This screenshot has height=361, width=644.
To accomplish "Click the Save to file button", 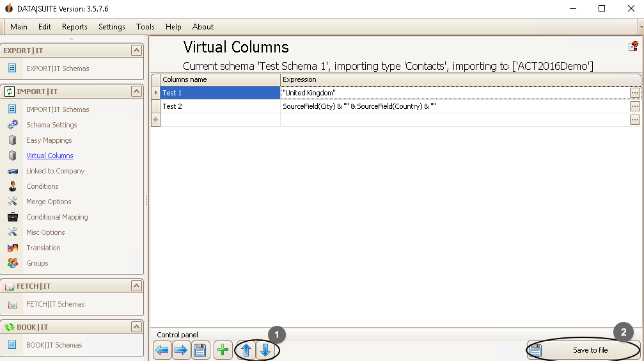I will (584, 350).
